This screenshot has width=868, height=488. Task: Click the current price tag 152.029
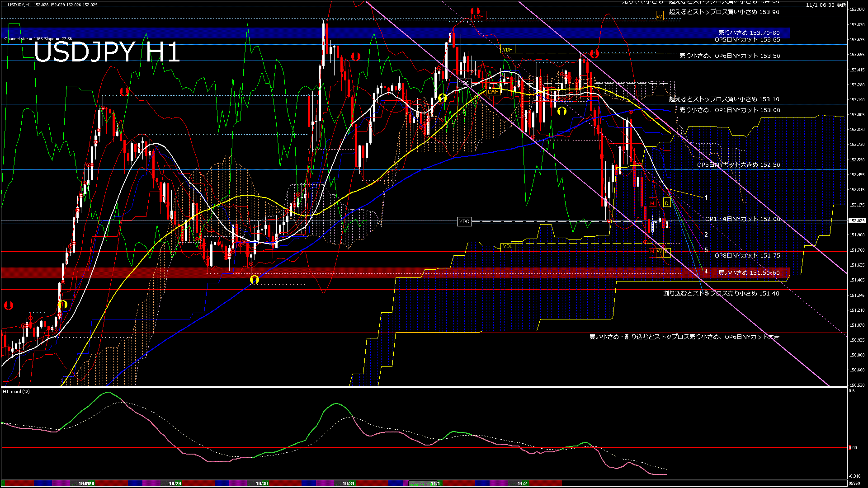(857, 221)
